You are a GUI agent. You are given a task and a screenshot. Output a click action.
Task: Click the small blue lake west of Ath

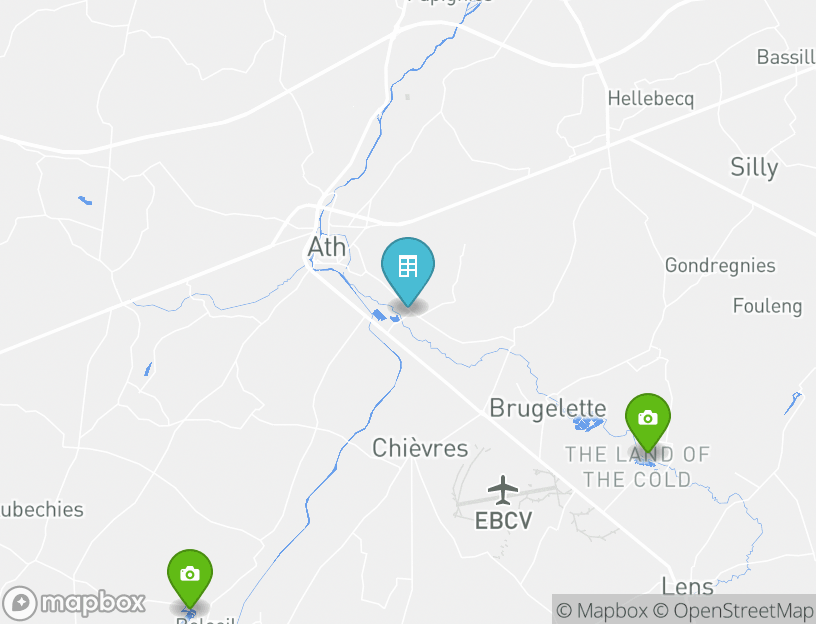pos(85,200)
